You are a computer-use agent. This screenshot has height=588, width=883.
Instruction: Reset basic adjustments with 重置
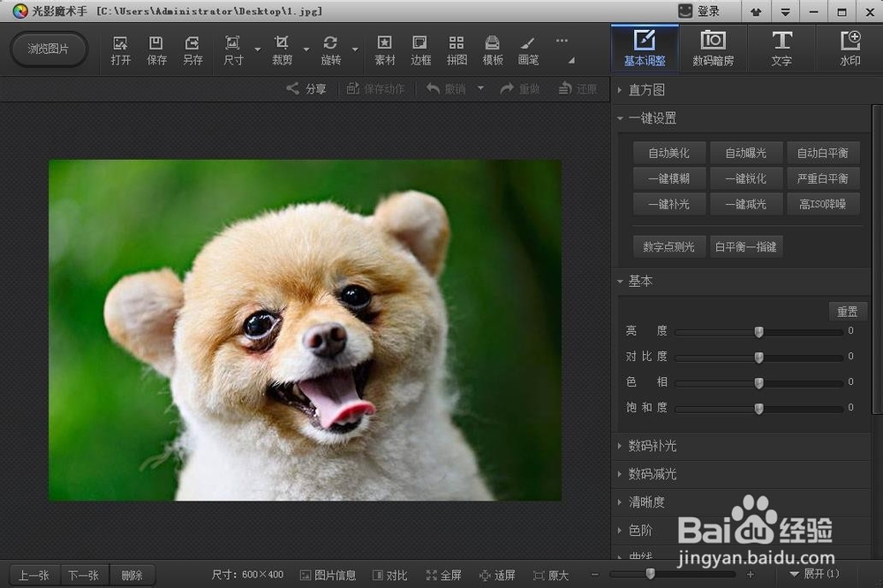tap(848, 312)
